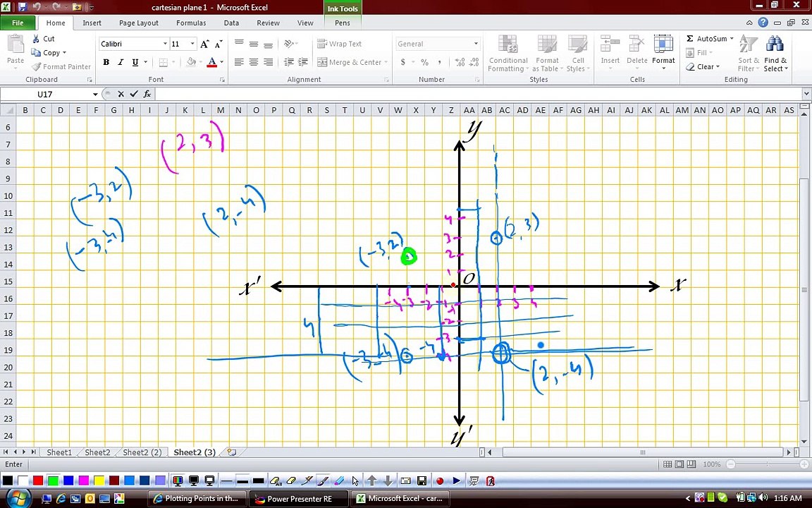The height and width of the screenshot is (508, 812).
Task: Click the save floppy disk icon in presenter toolbar
Action: [422, 481]
